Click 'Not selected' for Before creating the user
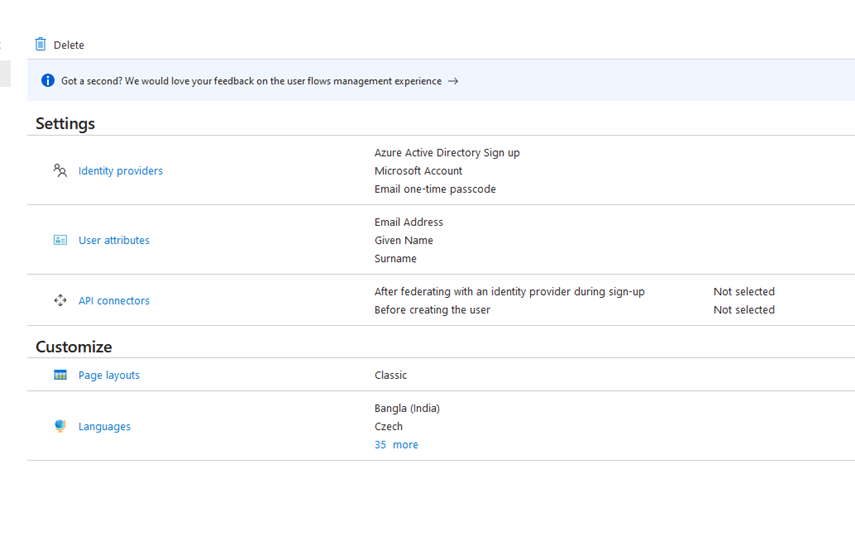This screenshot has width=855, height=560. pos(744,310)
